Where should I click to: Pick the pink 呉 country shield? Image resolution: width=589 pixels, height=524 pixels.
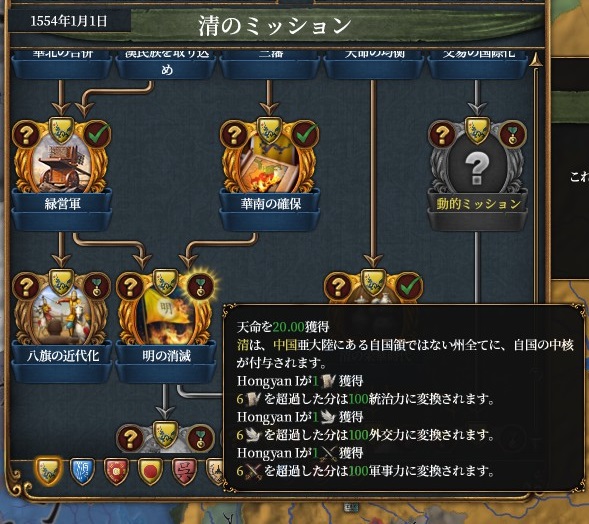(184, 471)
